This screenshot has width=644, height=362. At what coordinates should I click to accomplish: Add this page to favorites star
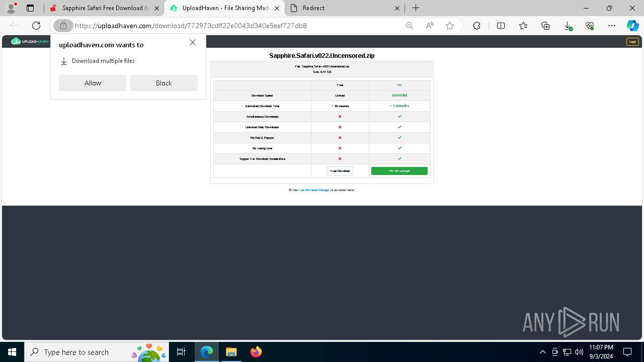[x=450, y=26]
